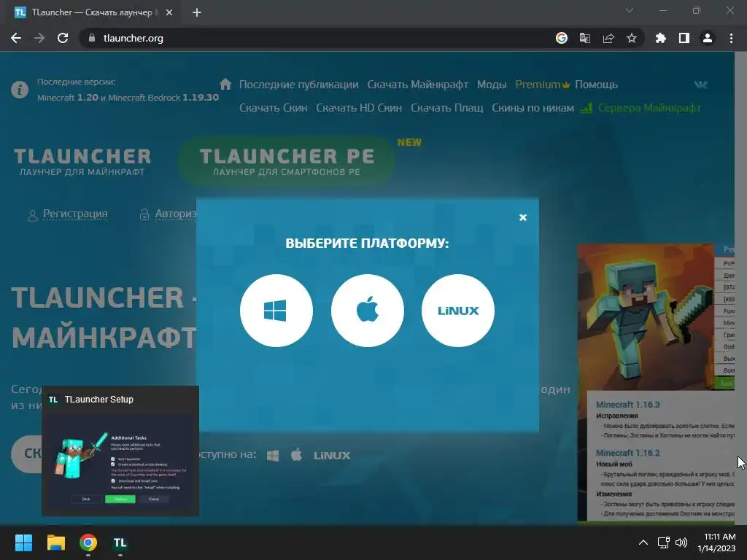Open Скачать Майнкрафт menu item

point(418,85)
